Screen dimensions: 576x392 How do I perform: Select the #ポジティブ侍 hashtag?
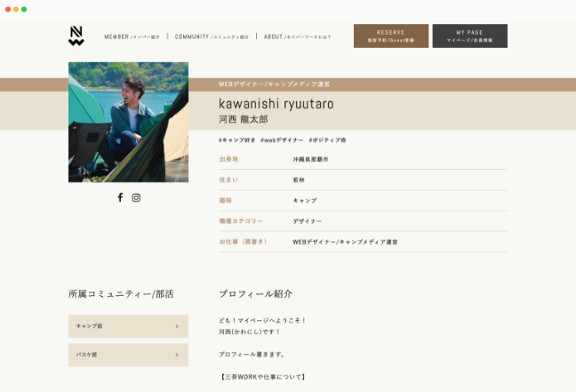click(327, 140)
